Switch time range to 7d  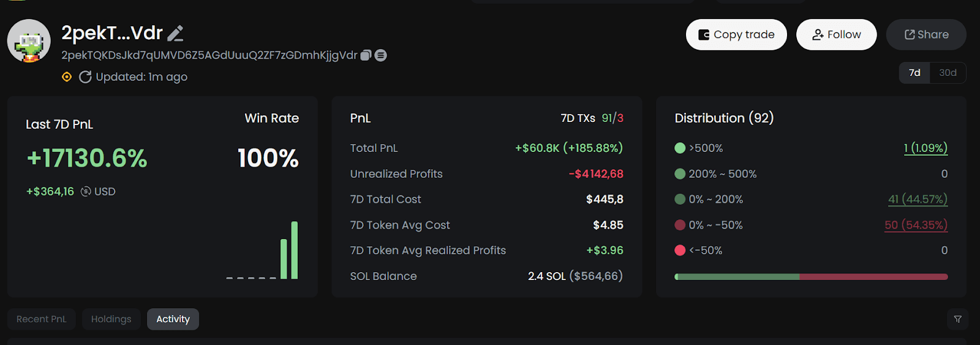coord(914,72)
